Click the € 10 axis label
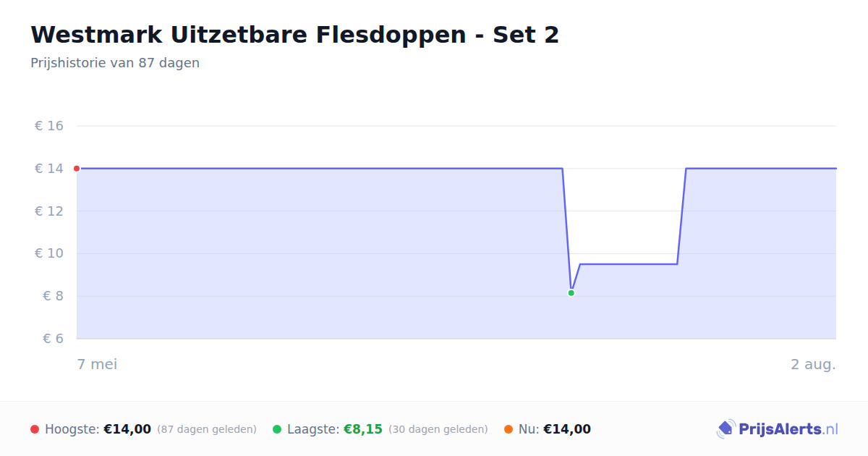 coord(49,253)
